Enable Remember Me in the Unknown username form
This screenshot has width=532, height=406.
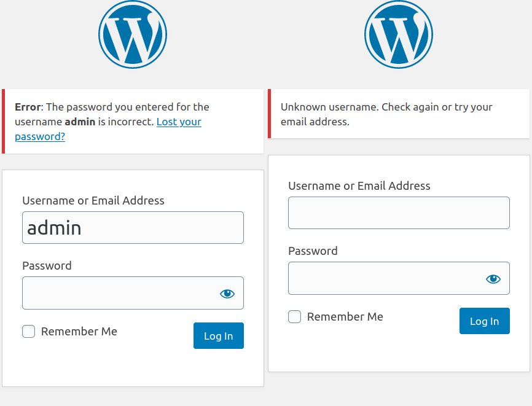(x=295, y=317)
